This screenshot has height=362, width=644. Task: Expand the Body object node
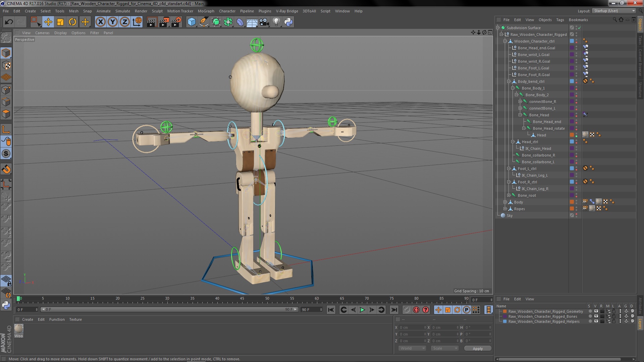(505, 202)
